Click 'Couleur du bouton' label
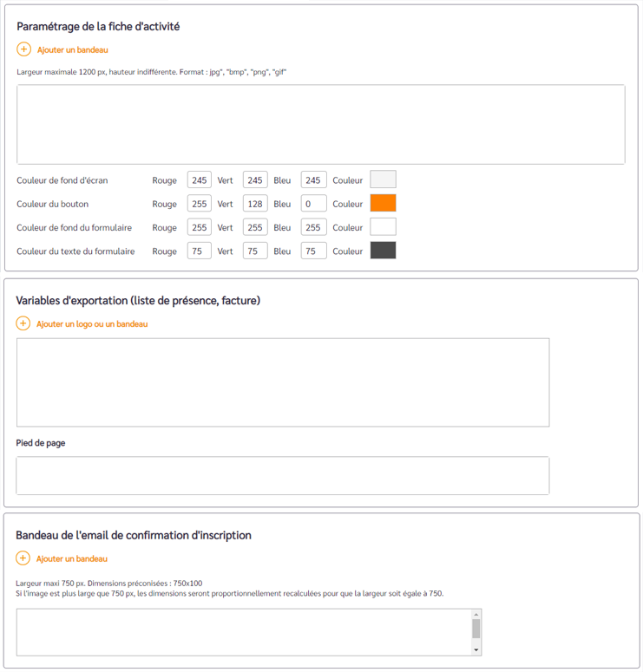Viewport: 643px width, 672px height. tap(53, 204)
